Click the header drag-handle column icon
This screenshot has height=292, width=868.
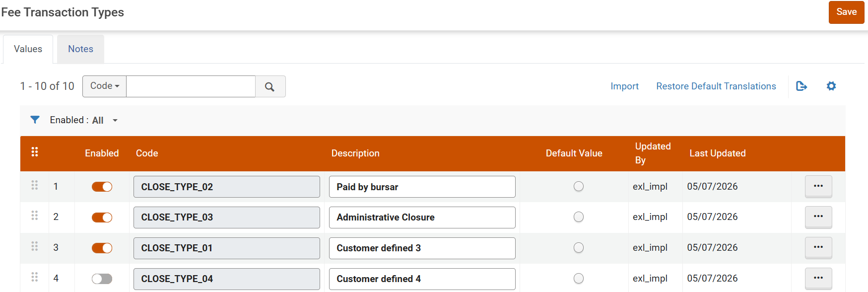35,152
